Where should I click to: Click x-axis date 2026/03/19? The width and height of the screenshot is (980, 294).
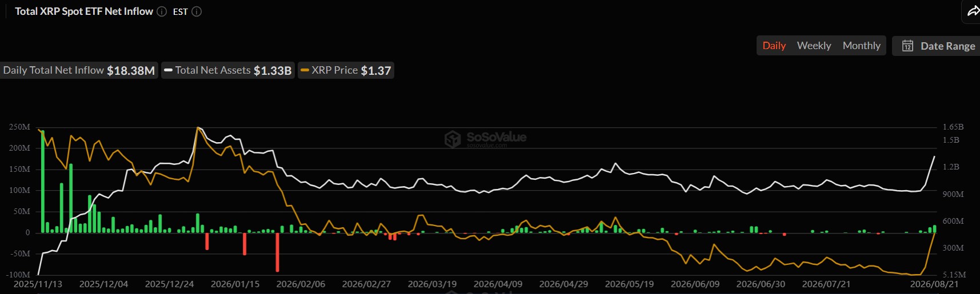[432, 284]
